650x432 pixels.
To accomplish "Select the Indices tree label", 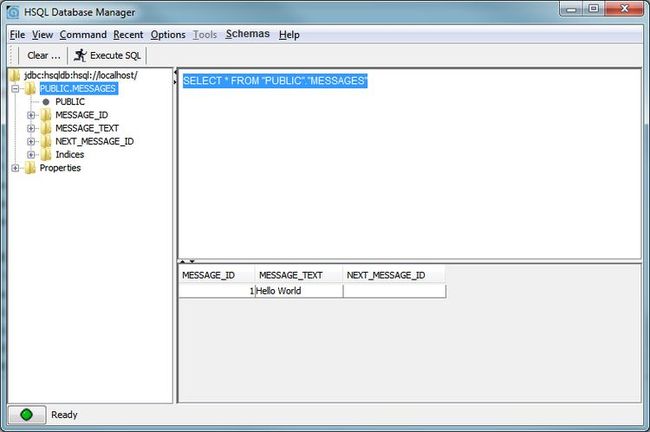I will coord(70,155).
